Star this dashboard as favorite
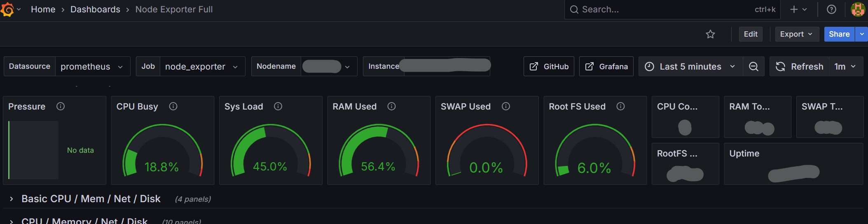Image resolution: width=868 pixels, height=224 pixels. pyautogui.click(x=710, y=34)
